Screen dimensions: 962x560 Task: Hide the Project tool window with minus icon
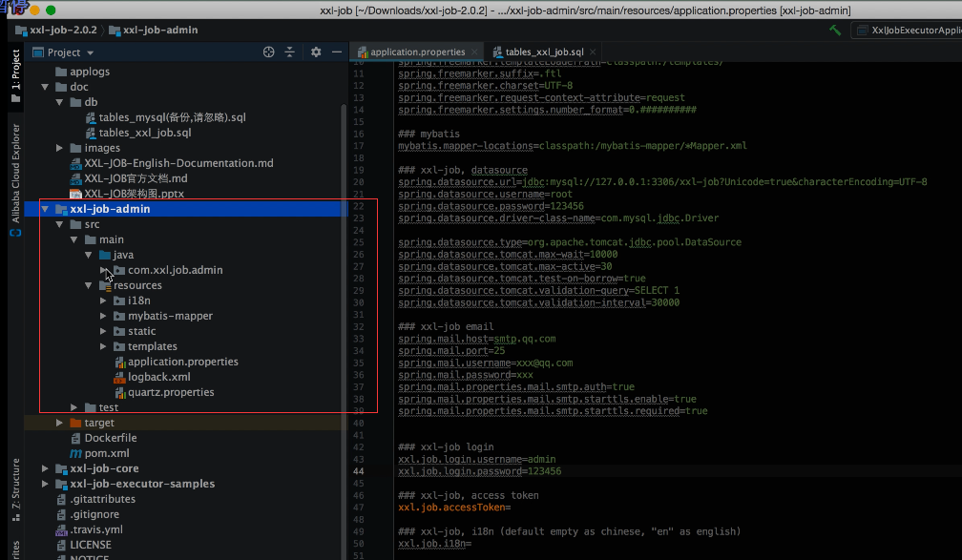pyautogui.click(x=337, y=52)
